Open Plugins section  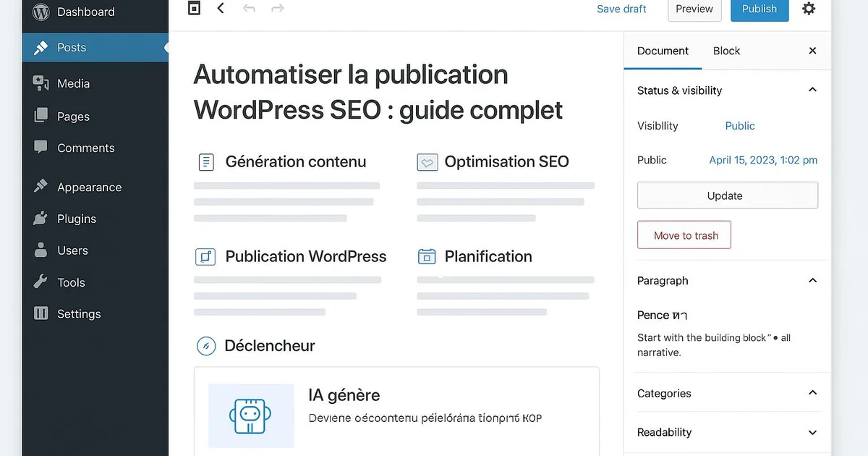(x=77, y=219)
